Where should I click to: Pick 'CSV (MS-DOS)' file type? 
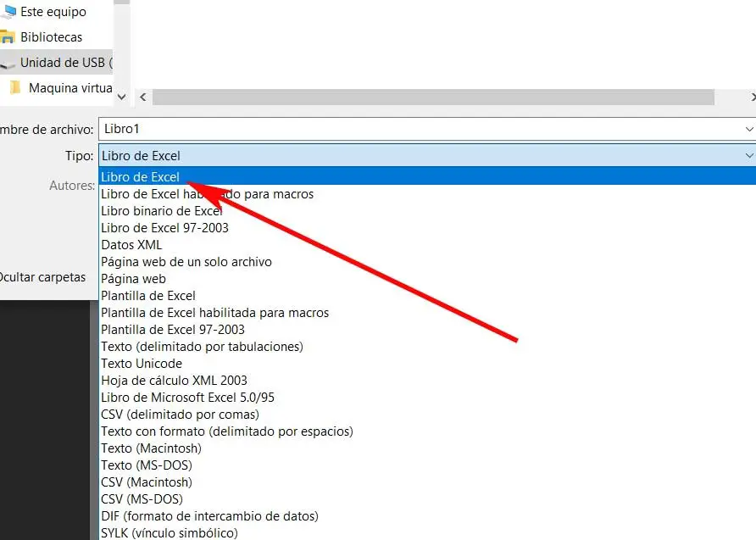click(142, 499)
